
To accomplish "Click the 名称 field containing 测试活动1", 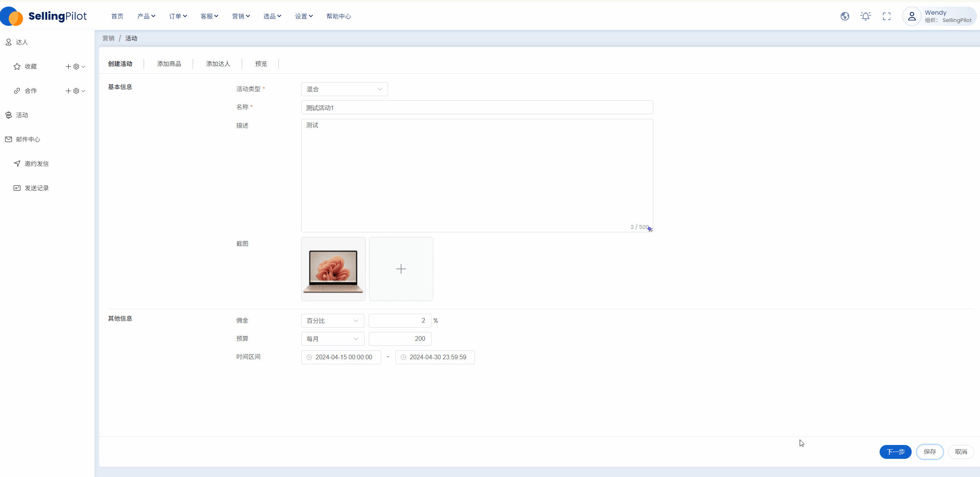I will tap(477, 108).
